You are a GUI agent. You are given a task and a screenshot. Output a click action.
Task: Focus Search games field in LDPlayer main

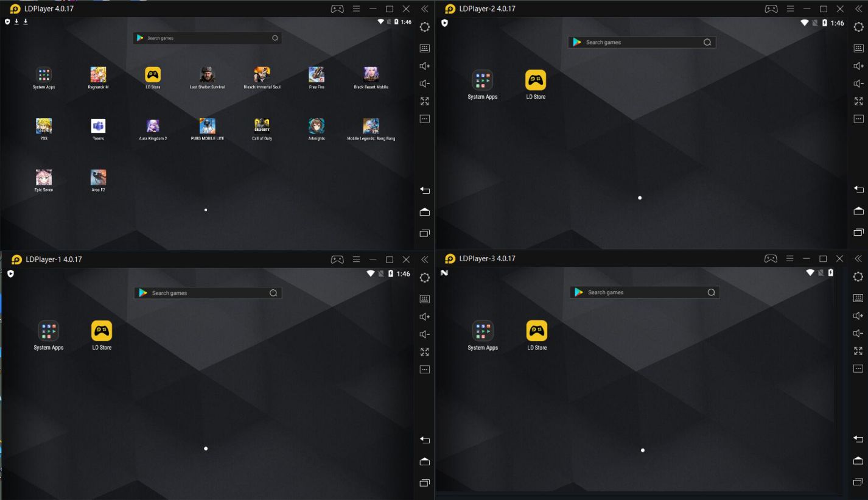tap(207, 38)
